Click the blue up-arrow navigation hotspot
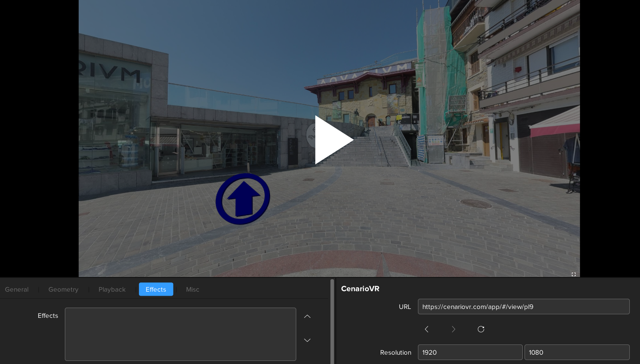Image resolution: width=640 pixels, height=364 pixels. [x=243, y=199]
